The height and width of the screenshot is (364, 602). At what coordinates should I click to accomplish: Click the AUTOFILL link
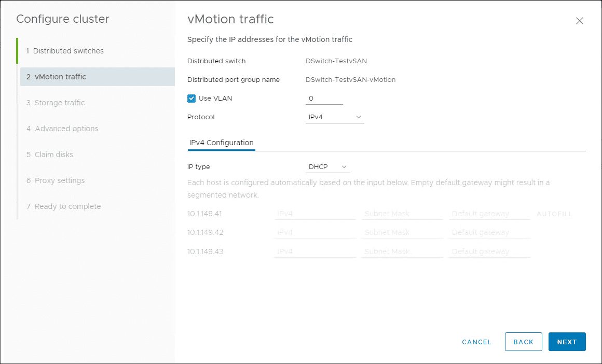pyautogui.click(x=554, y=214)
